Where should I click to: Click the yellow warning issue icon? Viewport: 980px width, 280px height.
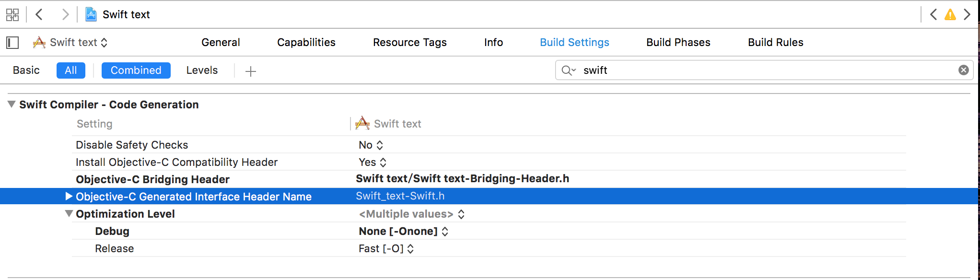[x=950, y=14]
